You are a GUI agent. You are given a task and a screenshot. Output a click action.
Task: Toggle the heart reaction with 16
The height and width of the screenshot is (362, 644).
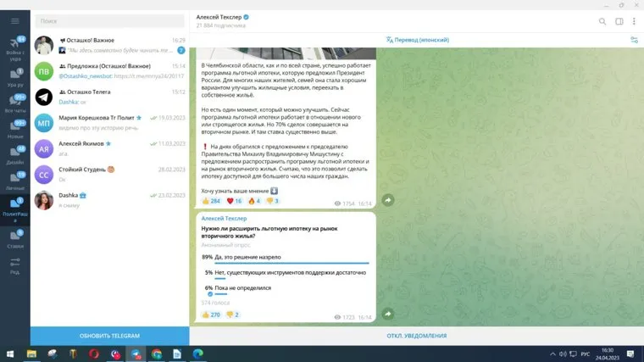pos(235,201)
